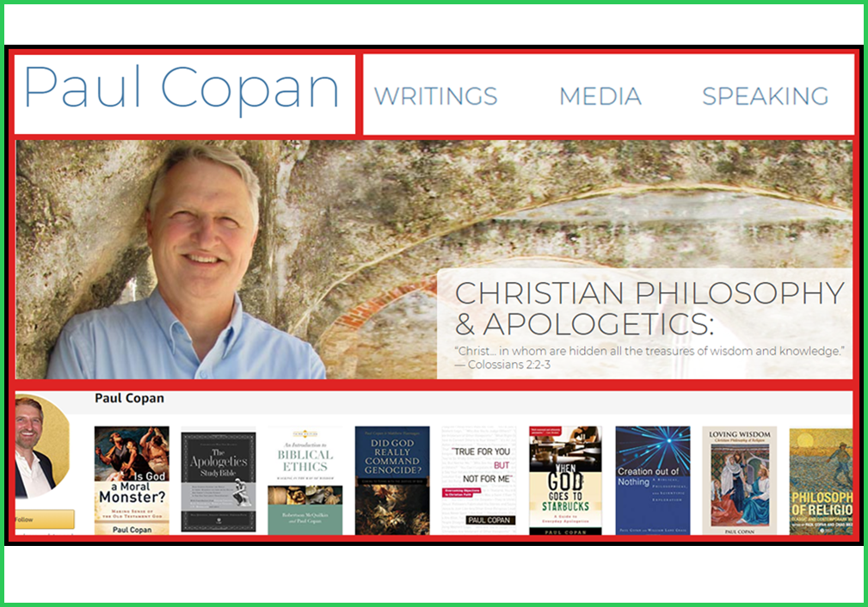Open the WRITINGS menu item
This screenshot has height=607, width=868.
[x=435, y=96]
